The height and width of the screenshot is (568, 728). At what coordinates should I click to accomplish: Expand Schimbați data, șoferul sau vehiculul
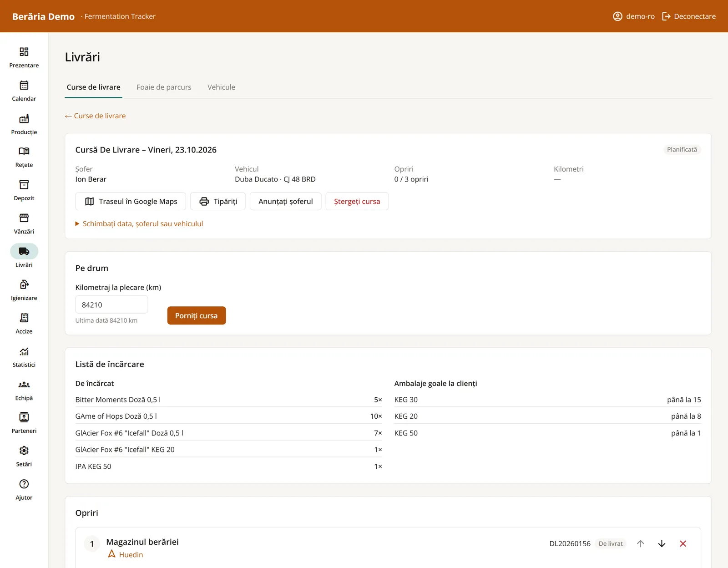click(x=139, y=223)
